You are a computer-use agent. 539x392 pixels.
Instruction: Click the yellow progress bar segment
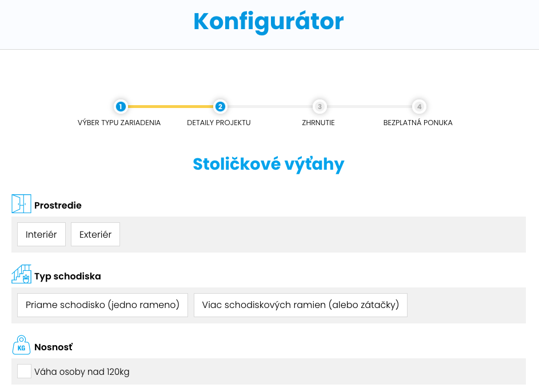(x=170, y=106)
